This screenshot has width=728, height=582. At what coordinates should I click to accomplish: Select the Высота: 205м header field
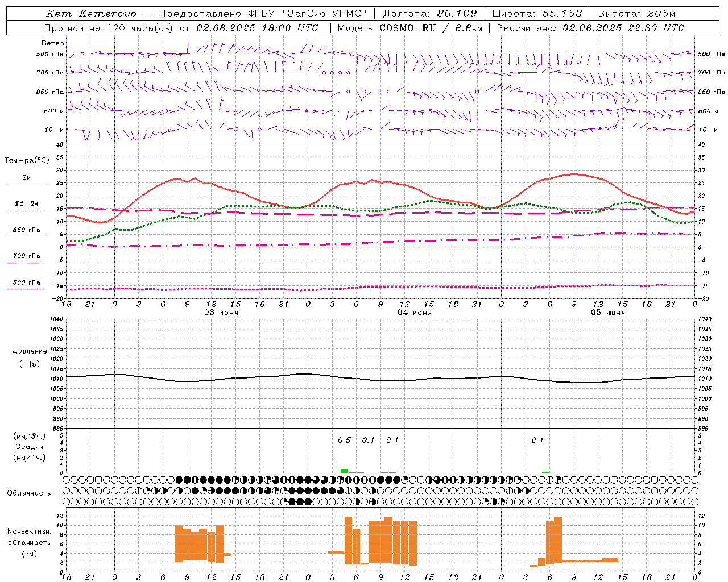[636, 14]
